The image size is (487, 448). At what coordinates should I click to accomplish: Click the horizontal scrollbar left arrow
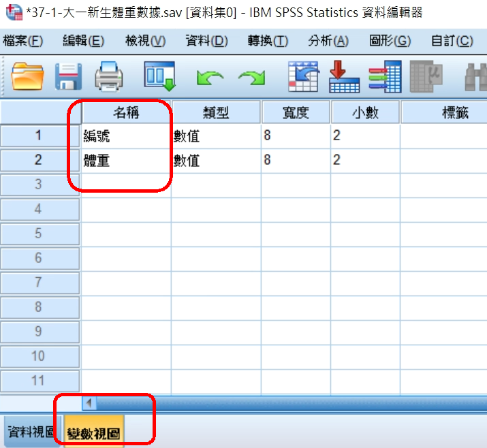coord(89,403)
